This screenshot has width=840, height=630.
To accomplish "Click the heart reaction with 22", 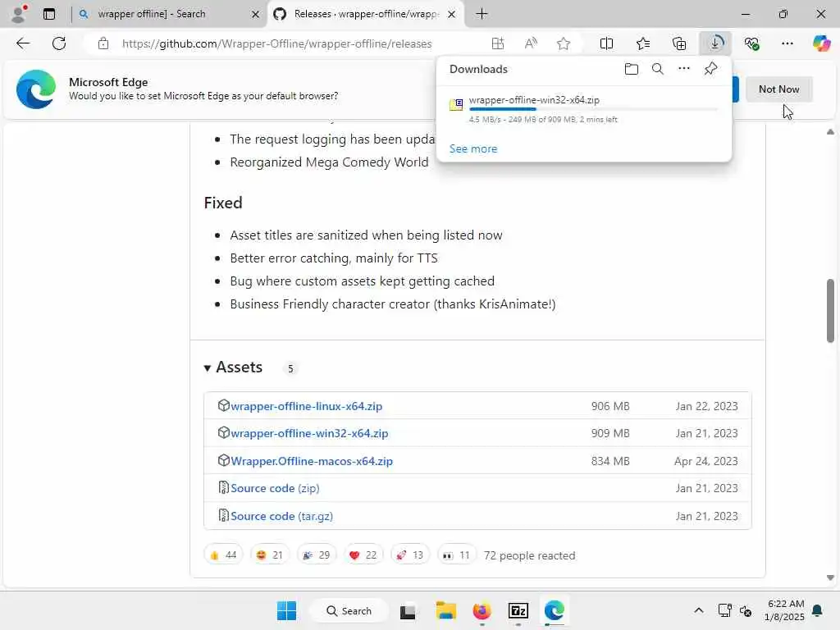I will pos(363,555).
